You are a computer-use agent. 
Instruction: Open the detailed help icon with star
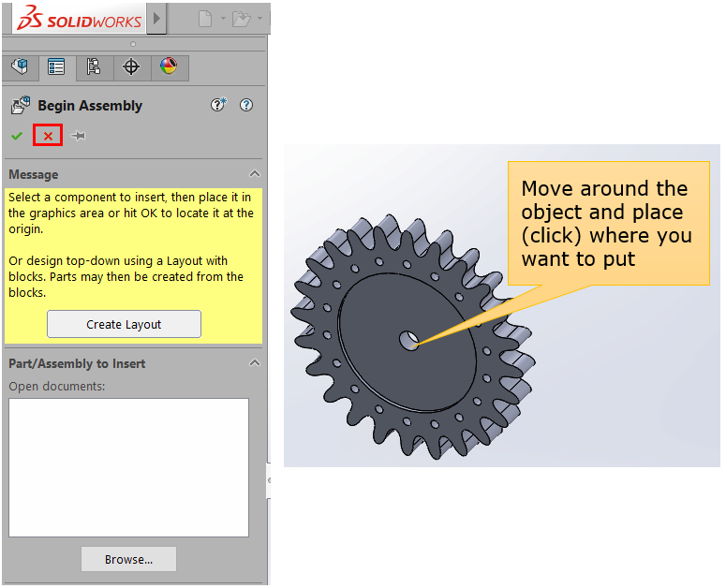218,105
